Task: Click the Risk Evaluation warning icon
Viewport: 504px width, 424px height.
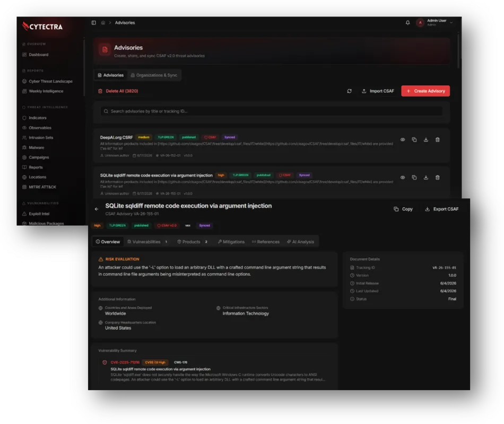Action: tap(101, 259)
